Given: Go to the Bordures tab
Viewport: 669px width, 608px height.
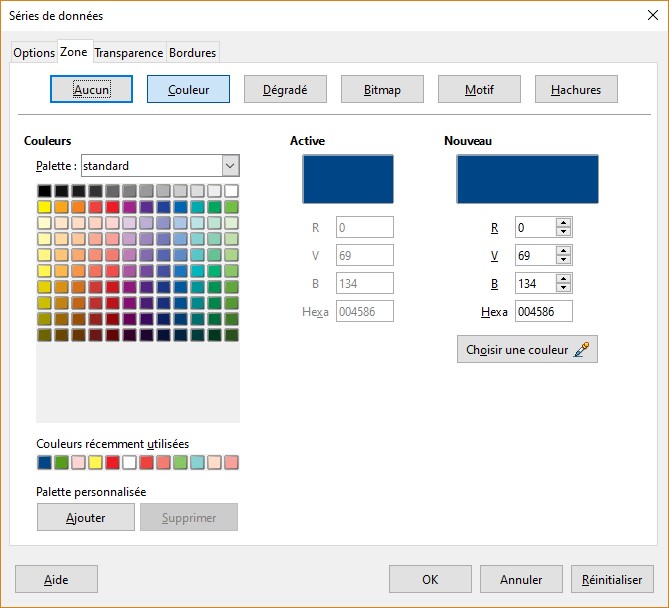Looking at the screenshot, I should [192, 53].
